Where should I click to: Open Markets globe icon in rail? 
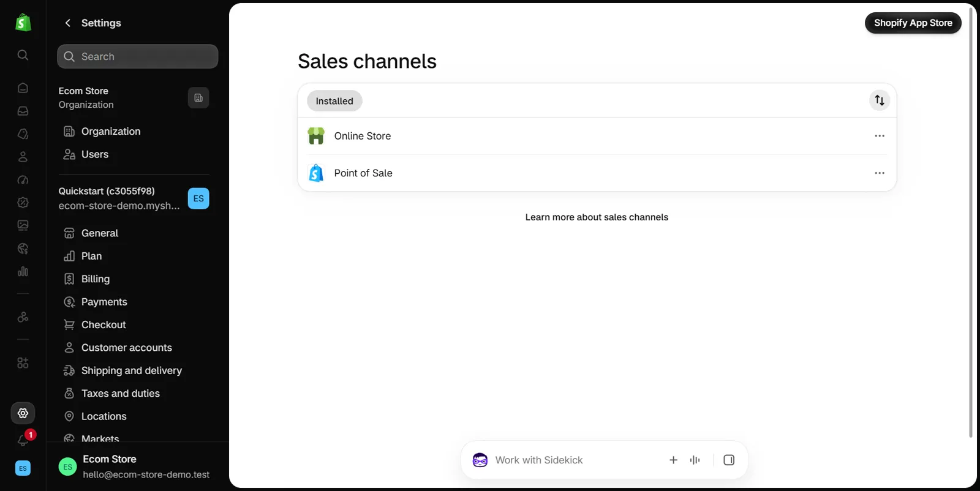(x=23, y=249)
